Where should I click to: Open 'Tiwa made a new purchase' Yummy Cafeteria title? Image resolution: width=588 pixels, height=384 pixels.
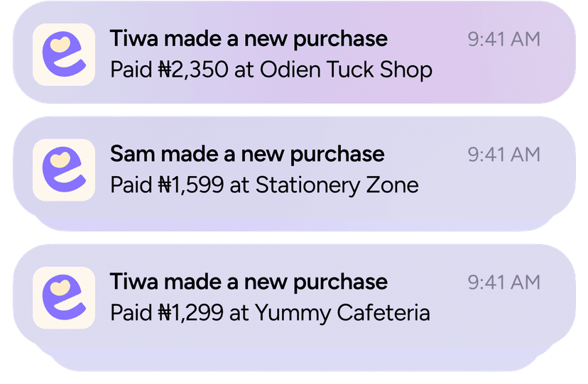coord(249,282)
